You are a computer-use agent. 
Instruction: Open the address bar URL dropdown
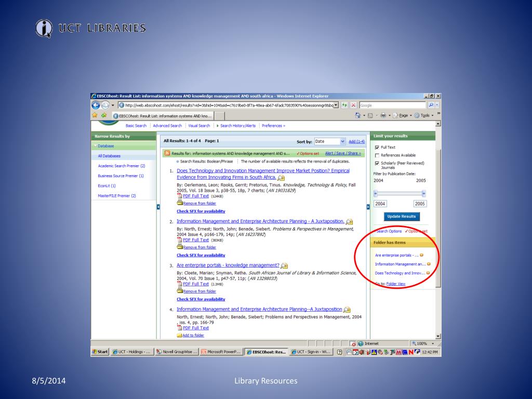336,105
